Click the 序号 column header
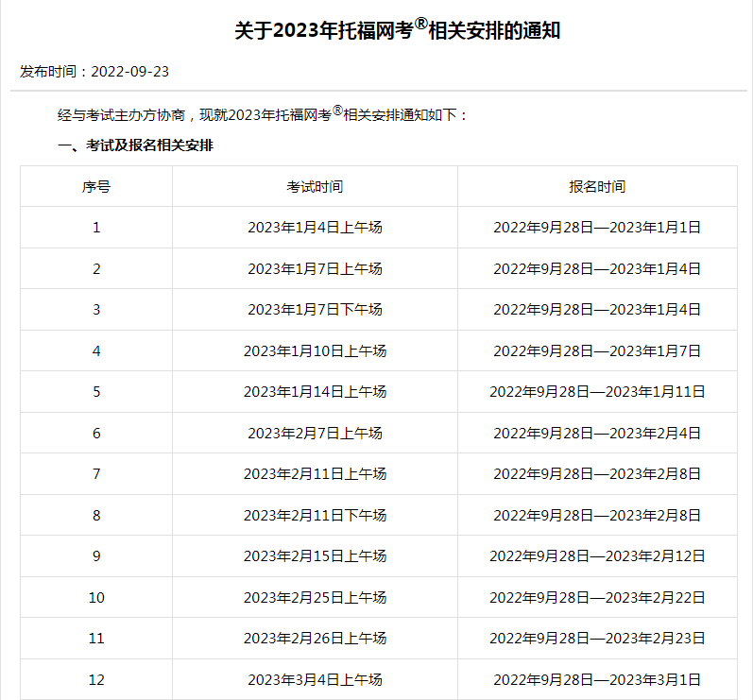 point(96,187)
